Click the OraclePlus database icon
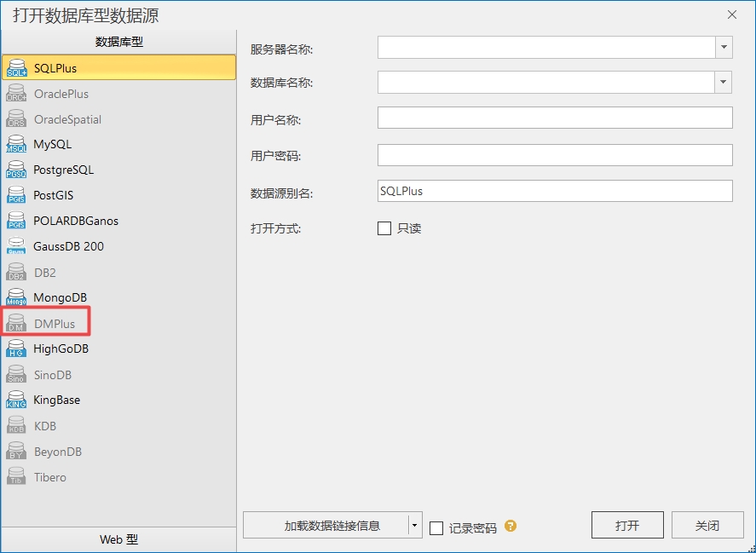This screenshot has width=756, height=553. click(x=16, y=94)
